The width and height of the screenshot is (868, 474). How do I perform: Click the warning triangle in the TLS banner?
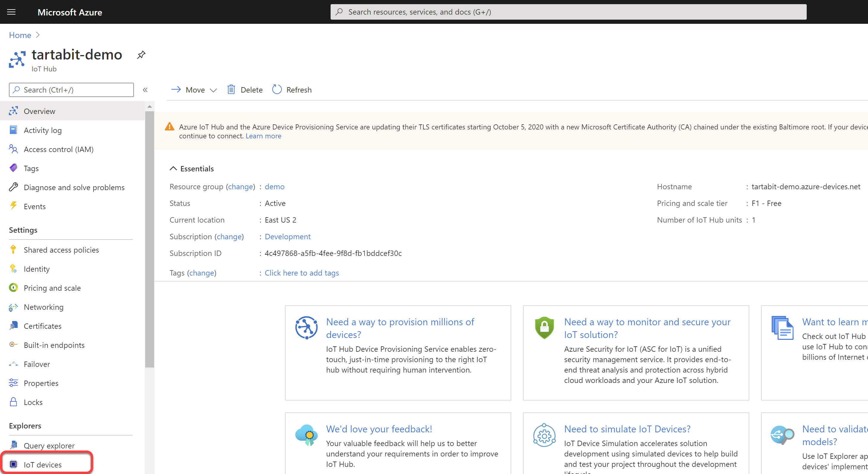click(x=170, y=127)
